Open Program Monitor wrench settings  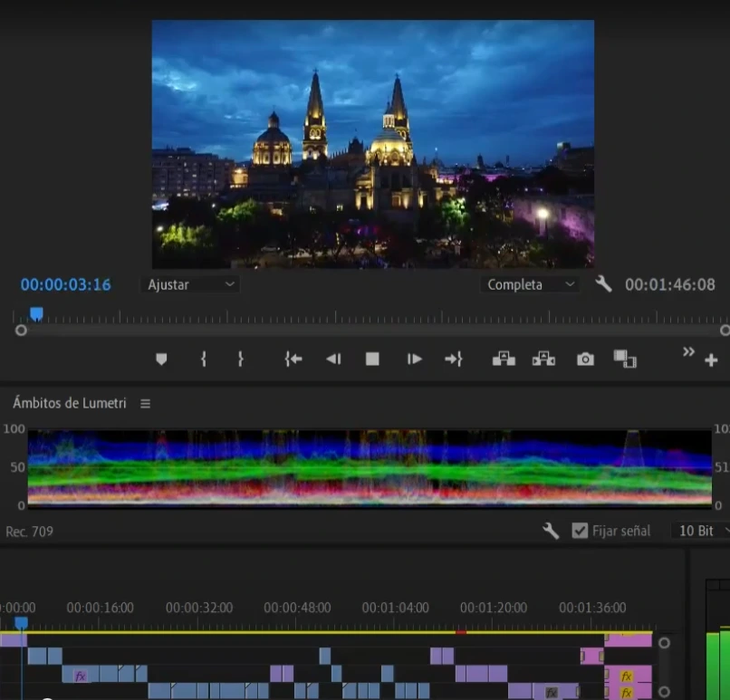(x=603, y=284)
